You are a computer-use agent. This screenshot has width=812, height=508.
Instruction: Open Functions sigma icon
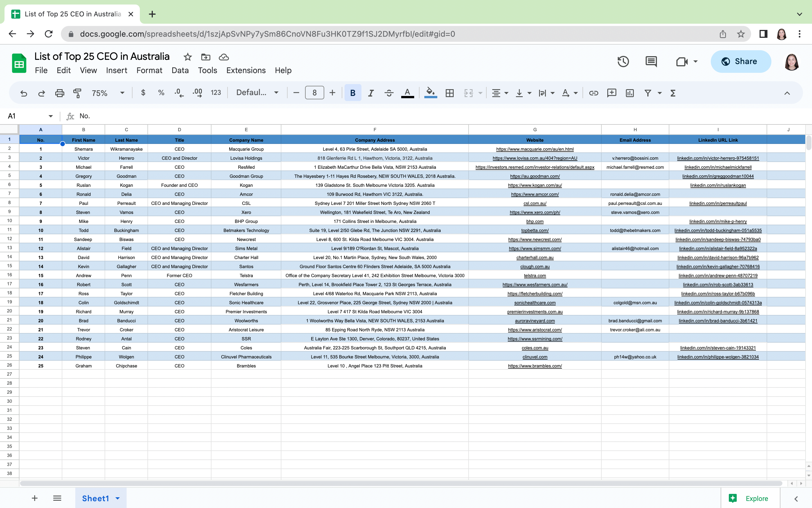click(x=673, y=93)
